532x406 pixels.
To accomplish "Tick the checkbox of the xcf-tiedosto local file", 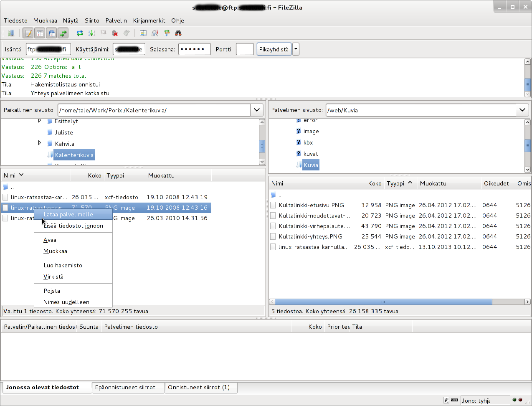I will tap(5, 197).
